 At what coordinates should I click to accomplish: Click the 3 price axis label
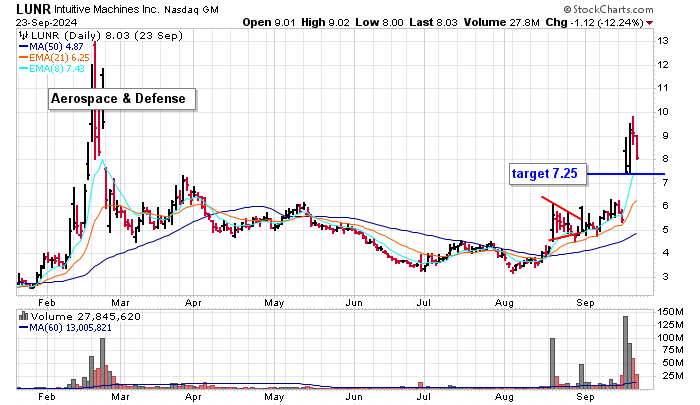click(665, 276)
